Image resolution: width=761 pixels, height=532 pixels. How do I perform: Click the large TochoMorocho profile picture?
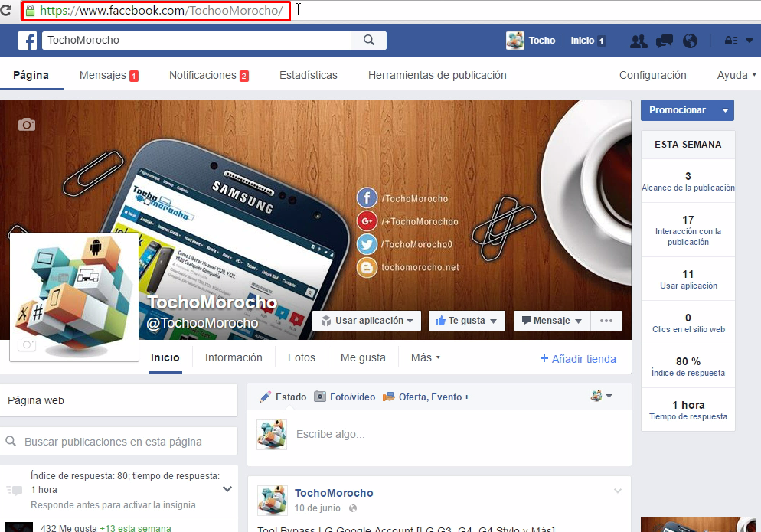point(74,297)
